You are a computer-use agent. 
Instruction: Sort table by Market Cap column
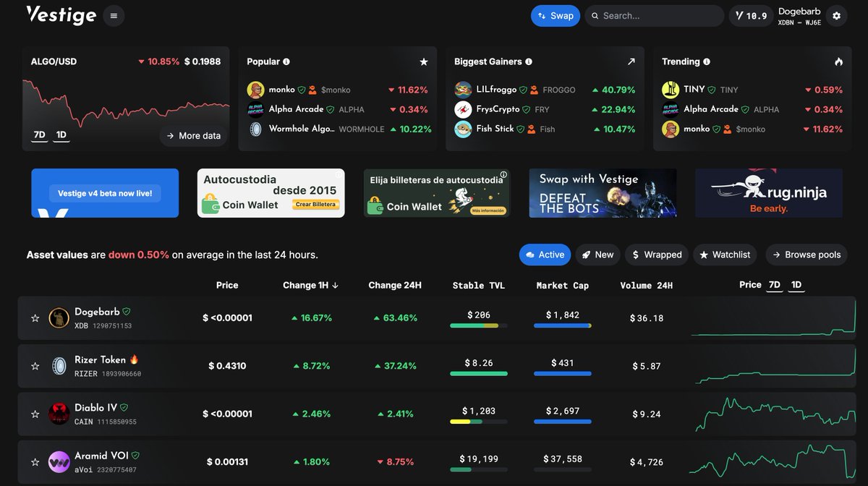point(562,286)
